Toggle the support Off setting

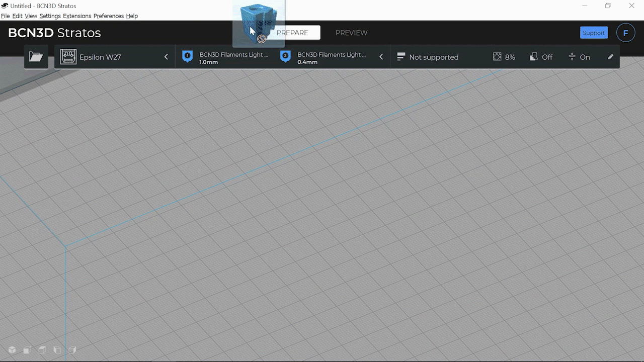(x=541, y=57)
